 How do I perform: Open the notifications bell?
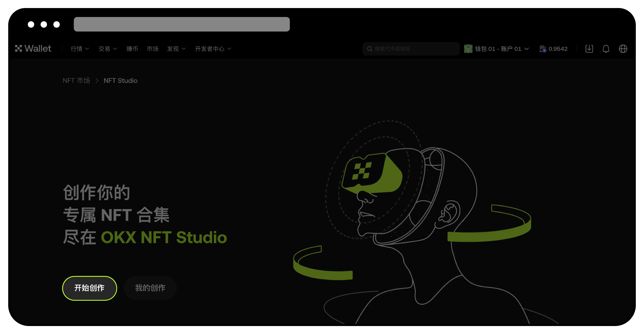coord(606,49)
